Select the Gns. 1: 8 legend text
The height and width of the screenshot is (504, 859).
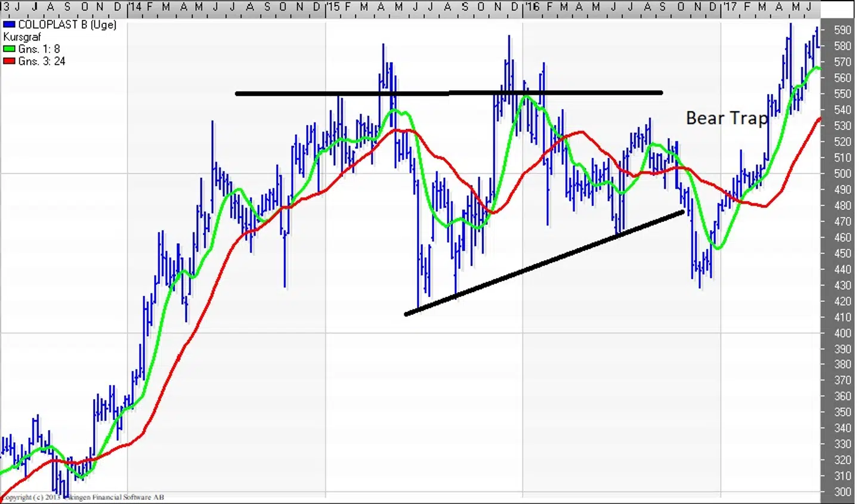39,49
